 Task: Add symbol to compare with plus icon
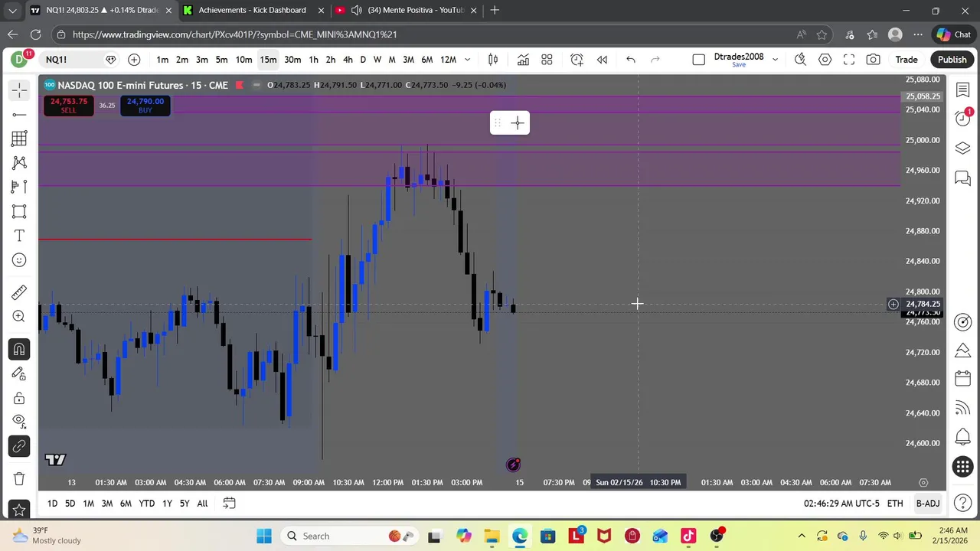(x=134, y=60)
